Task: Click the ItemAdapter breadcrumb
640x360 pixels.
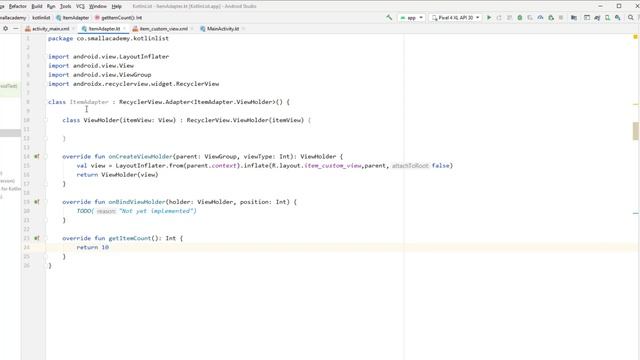Action: pyautogui.click(x=73, y=18)
